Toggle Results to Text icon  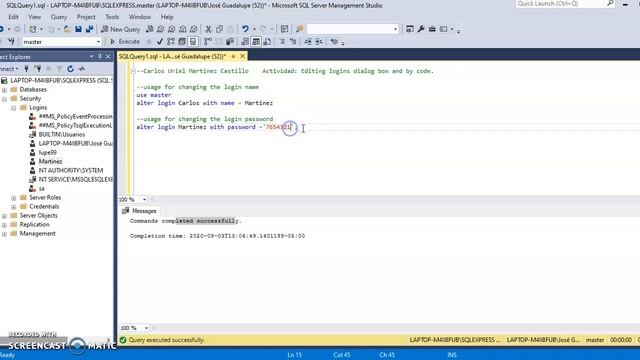click(x=245, y=42)
